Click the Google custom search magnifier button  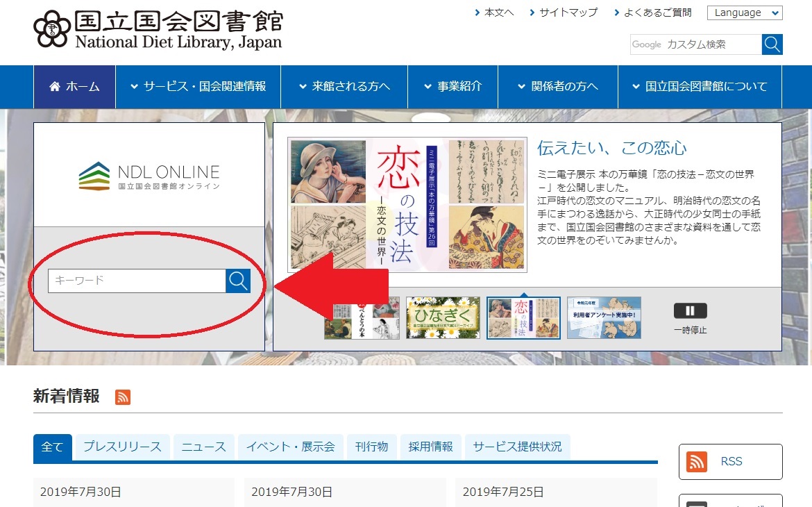(772, 44)
